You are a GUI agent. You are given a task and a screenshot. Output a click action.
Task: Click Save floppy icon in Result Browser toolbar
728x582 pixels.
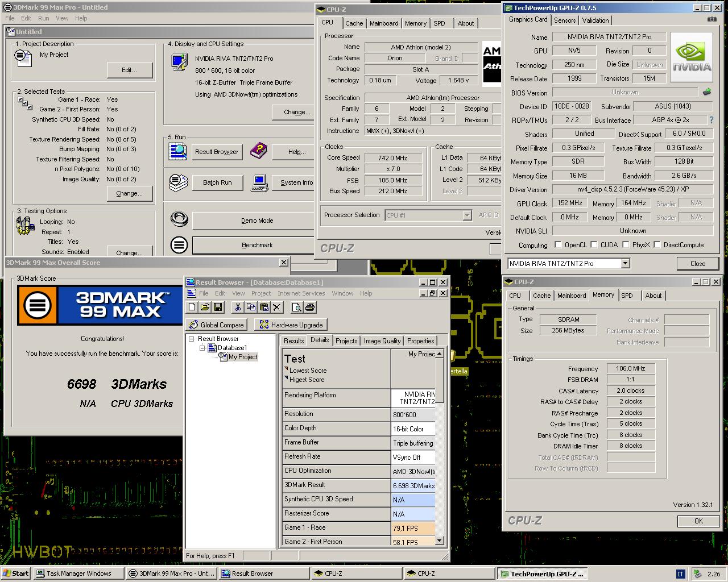(217, 307)
